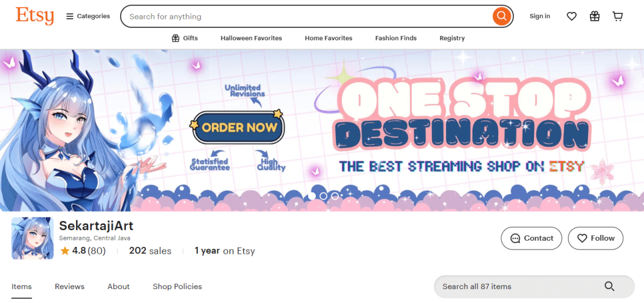
Task: Click the shop search magnifier icon
Action: click(609, 287)
